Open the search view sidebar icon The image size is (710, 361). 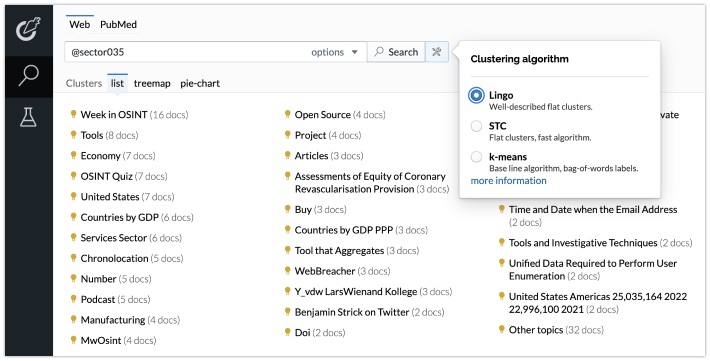pos(29,76)
